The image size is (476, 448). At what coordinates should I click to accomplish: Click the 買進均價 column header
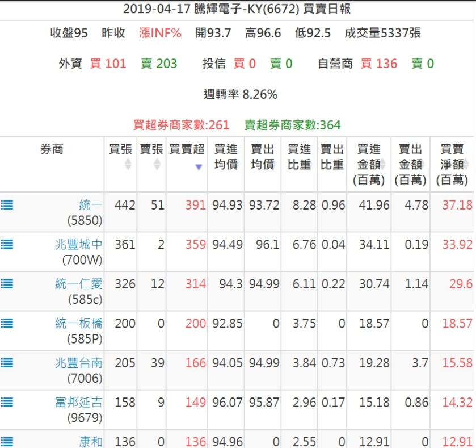point(226,157)
